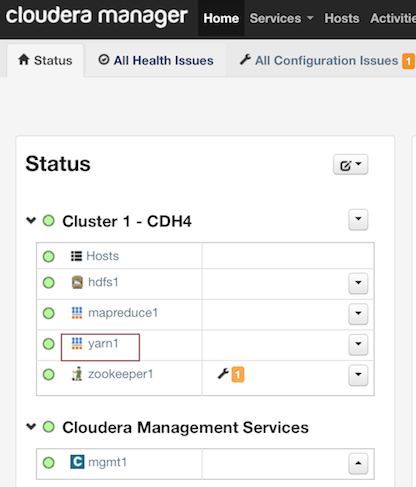Click the Hosts list icon
This screenshot has width=416, height=487.
tap(76, 256)
